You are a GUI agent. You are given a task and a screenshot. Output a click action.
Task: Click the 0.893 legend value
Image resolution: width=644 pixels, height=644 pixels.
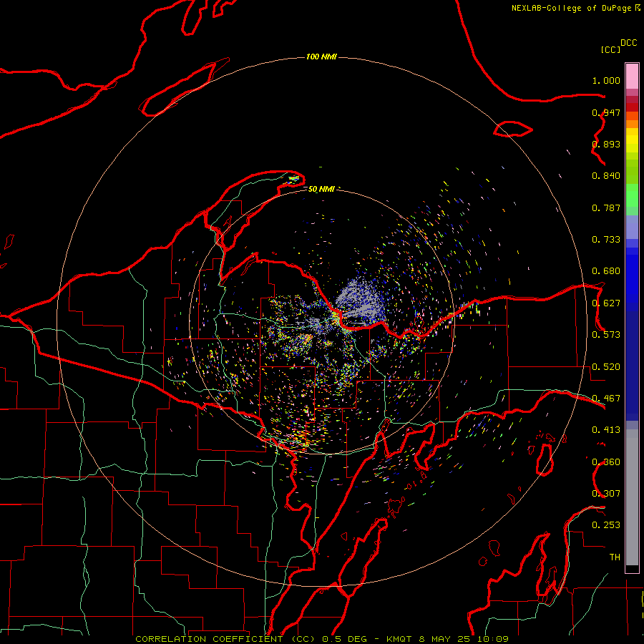(606, 144)
